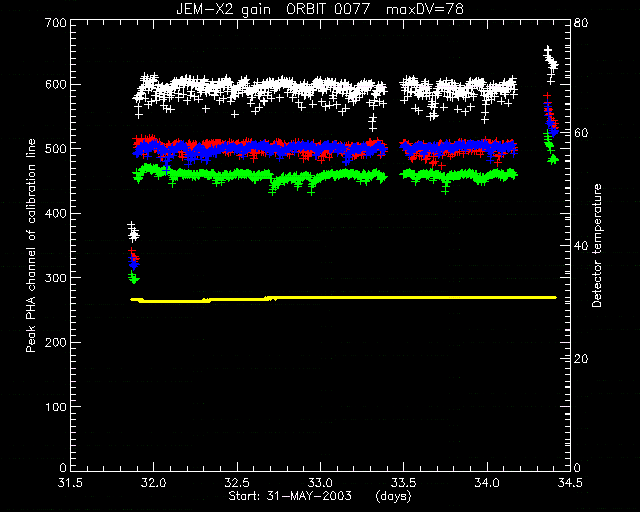Click the white cluster near channel 640 at end
This screenshot has width=640, height=512.
tap(551, 60)
